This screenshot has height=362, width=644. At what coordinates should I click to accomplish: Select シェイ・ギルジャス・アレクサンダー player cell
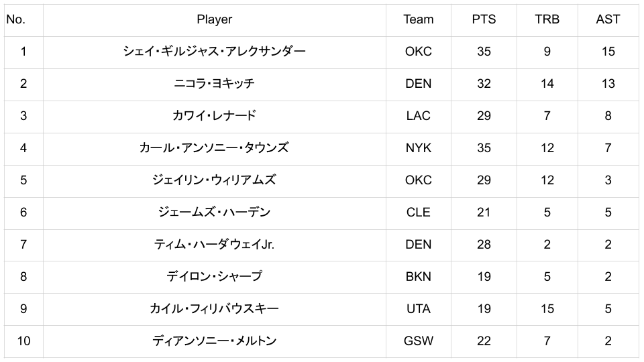(x=214, y=52)
